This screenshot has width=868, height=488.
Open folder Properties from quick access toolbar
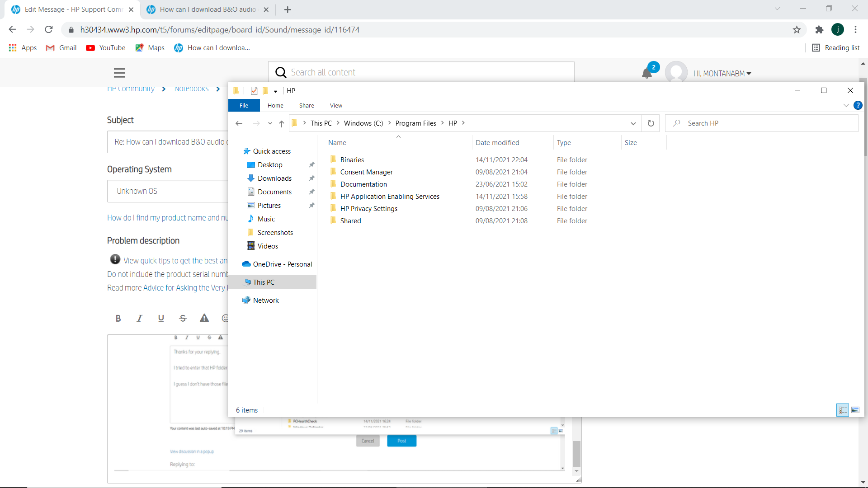(x=254, y=90)
